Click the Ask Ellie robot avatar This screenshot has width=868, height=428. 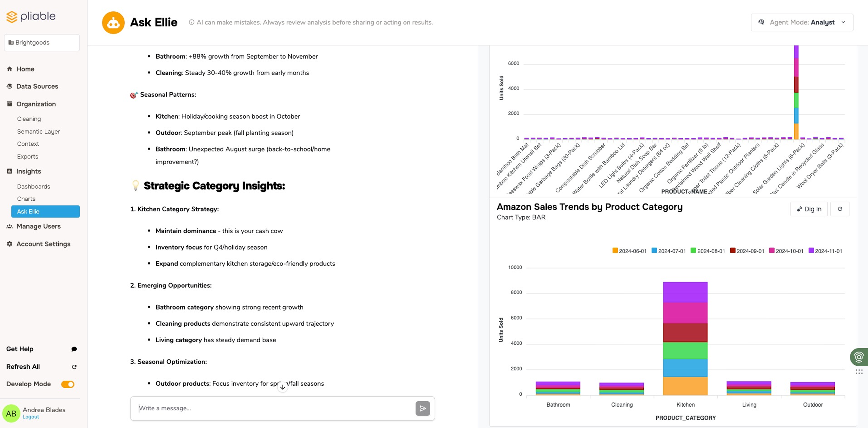click(113, 23)
